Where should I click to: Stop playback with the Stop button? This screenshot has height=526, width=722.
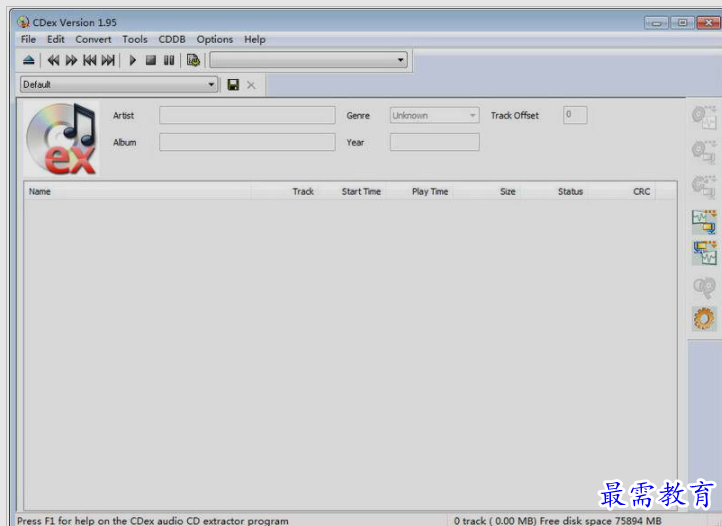click(x=151, y=60)
